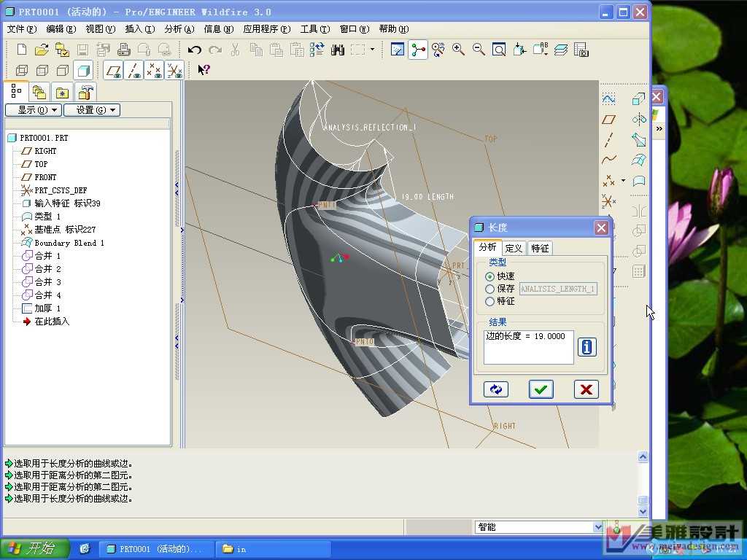Open the 智能 selection filter dropdown

pos(598,526)
